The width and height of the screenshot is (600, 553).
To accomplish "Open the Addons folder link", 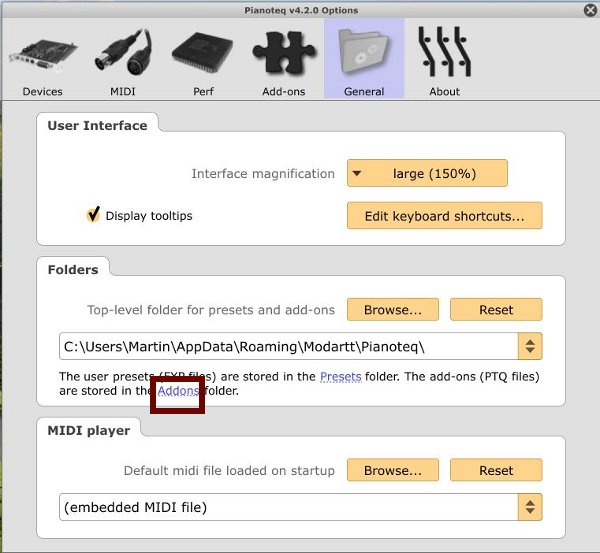I will 178,391.
